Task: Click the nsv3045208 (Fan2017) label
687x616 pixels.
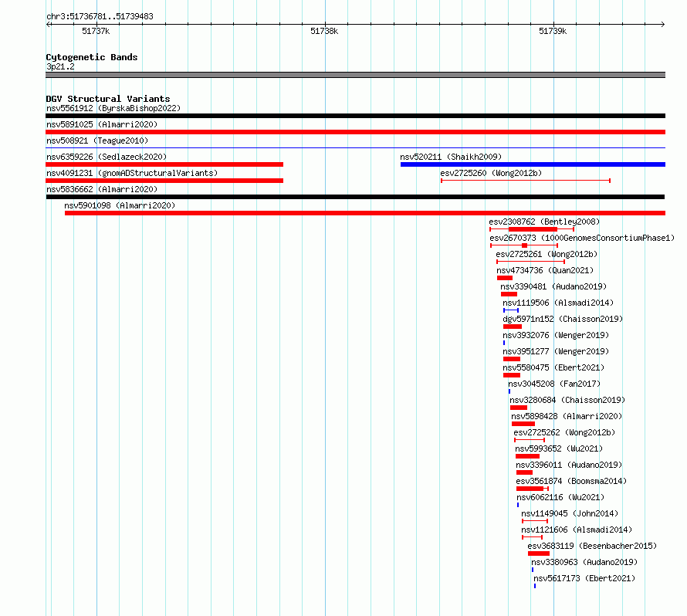Action: pos(554,384)
